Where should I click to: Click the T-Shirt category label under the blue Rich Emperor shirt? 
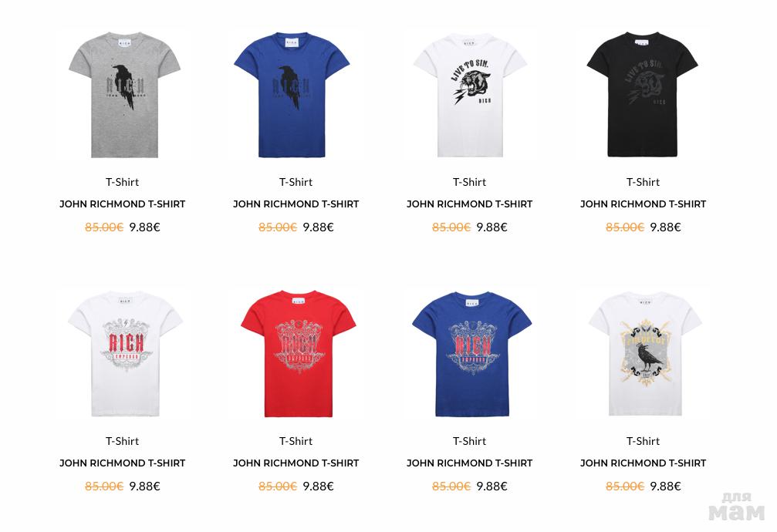click(x=469, y=441)
